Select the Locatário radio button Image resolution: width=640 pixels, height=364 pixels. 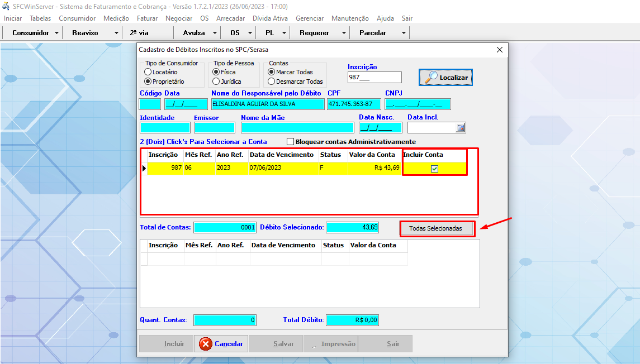pyautogui.click(x=148, y=72)
